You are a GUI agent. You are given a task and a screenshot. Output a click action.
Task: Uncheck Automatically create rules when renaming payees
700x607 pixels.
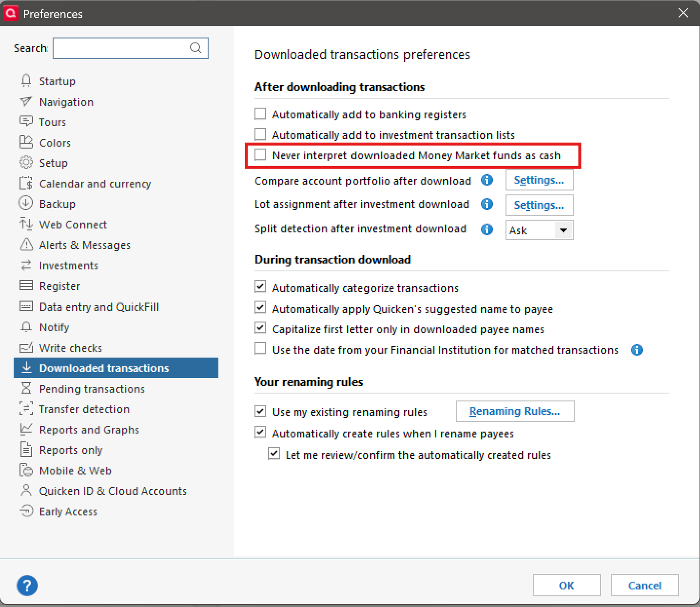click(261, 433)
